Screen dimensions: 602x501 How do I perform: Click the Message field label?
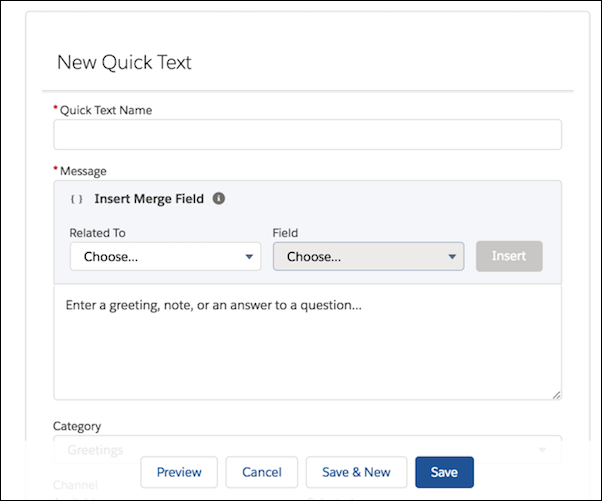coord(83,171)
